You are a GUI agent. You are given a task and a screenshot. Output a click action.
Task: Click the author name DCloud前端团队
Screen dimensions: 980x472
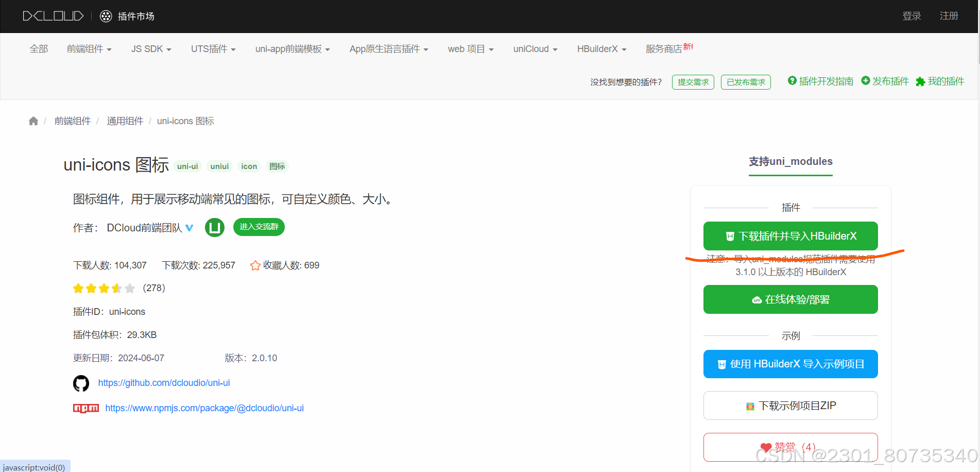[145, 228]
